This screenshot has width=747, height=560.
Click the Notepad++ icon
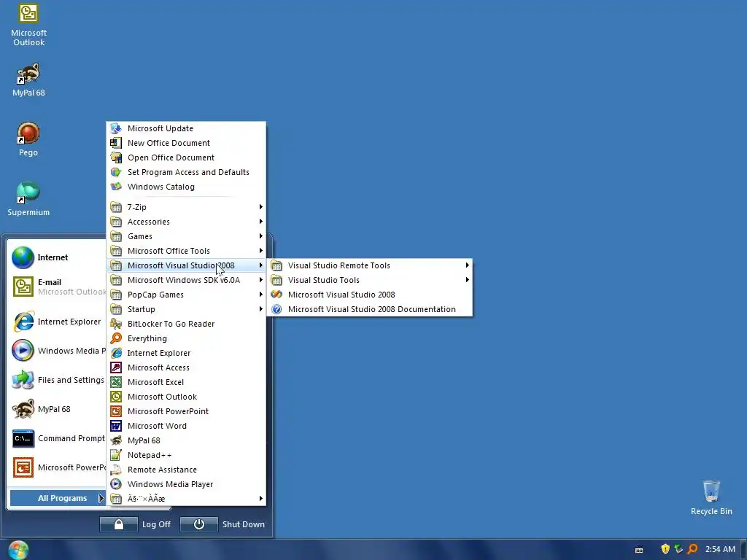coord(116,455)
